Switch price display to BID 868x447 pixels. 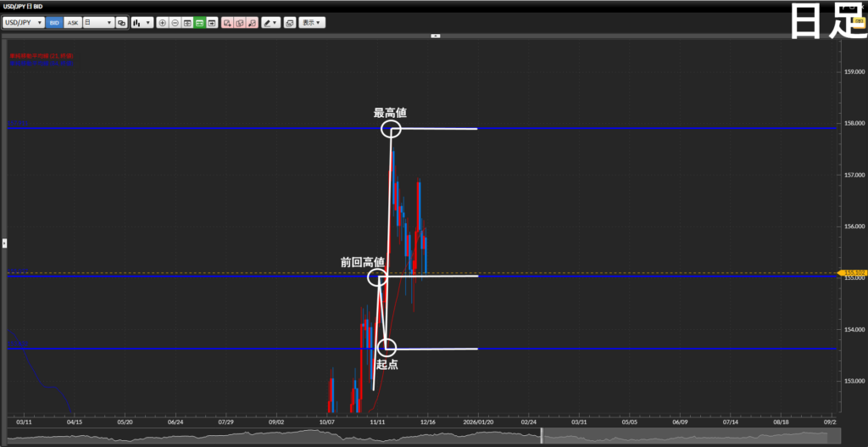click(54, 22)
